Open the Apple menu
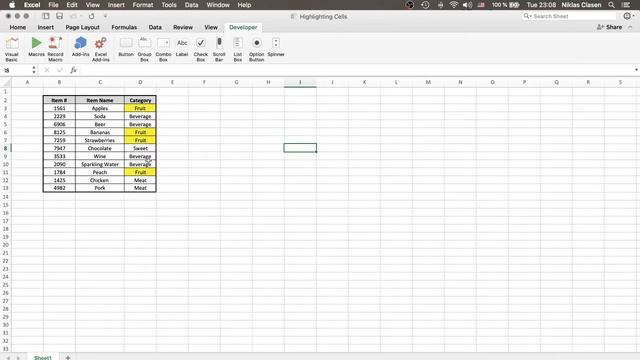 12,5
